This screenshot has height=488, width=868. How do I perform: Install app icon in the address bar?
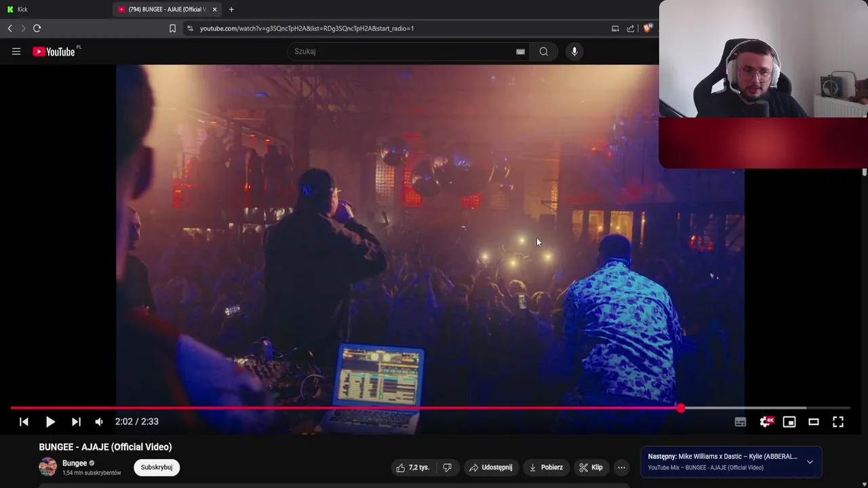pos(615,28)
